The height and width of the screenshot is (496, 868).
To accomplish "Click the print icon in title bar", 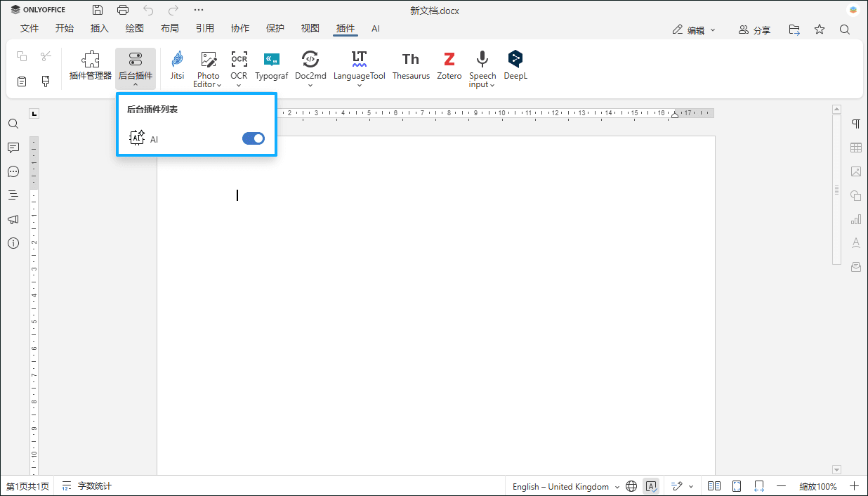I will click(x=123, y=11).
